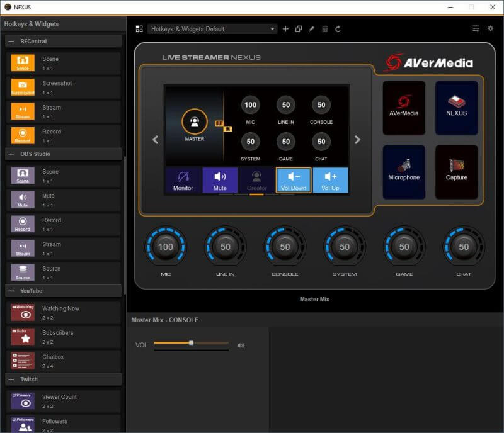The width and height of the screenshot is (504, 433).
Task: Close the NEXUS window
Action: [x=493, y=7]
